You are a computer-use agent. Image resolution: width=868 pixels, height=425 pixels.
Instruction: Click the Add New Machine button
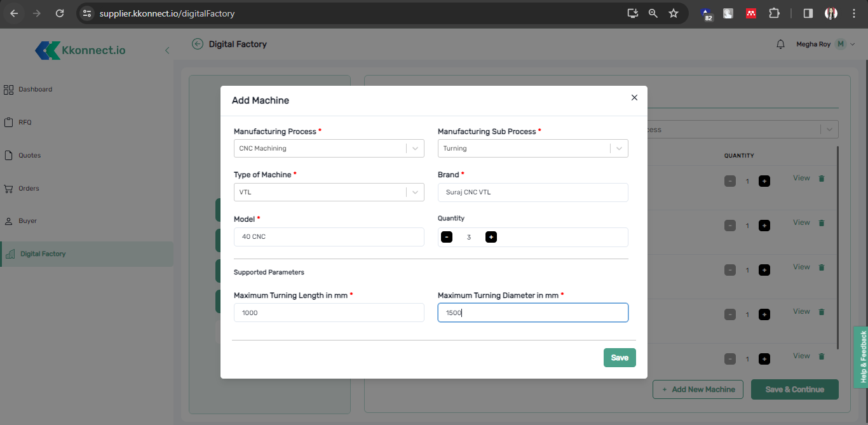click(x=698, y=389)
